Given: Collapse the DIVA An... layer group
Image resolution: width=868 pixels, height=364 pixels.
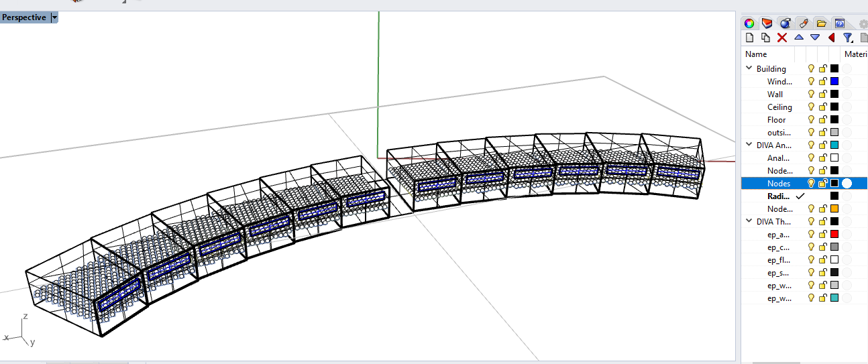Looking at the screenshot, I should [749, 145].
